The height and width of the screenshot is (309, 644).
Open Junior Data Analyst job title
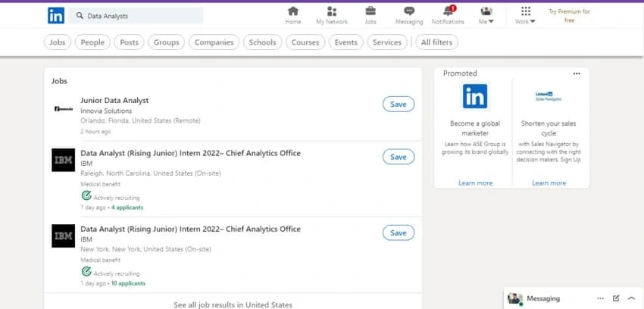tap(114, 101)
